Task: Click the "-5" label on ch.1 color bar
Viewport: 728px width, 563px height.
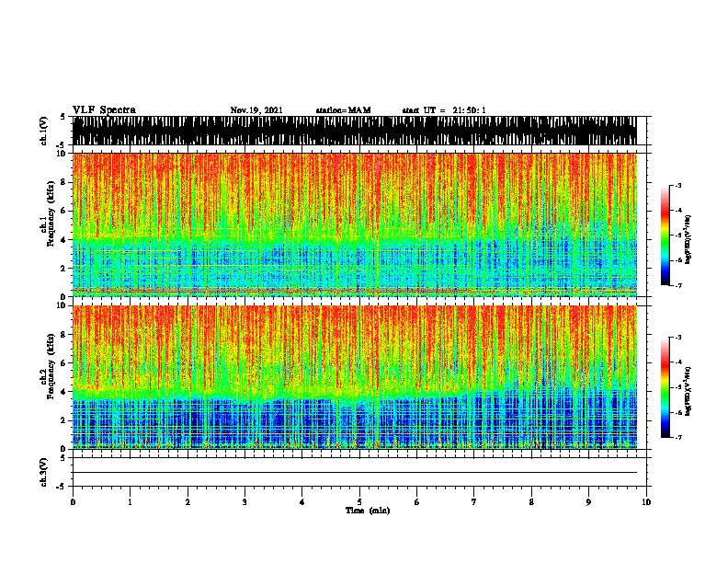Action: [x=678, y=236]
